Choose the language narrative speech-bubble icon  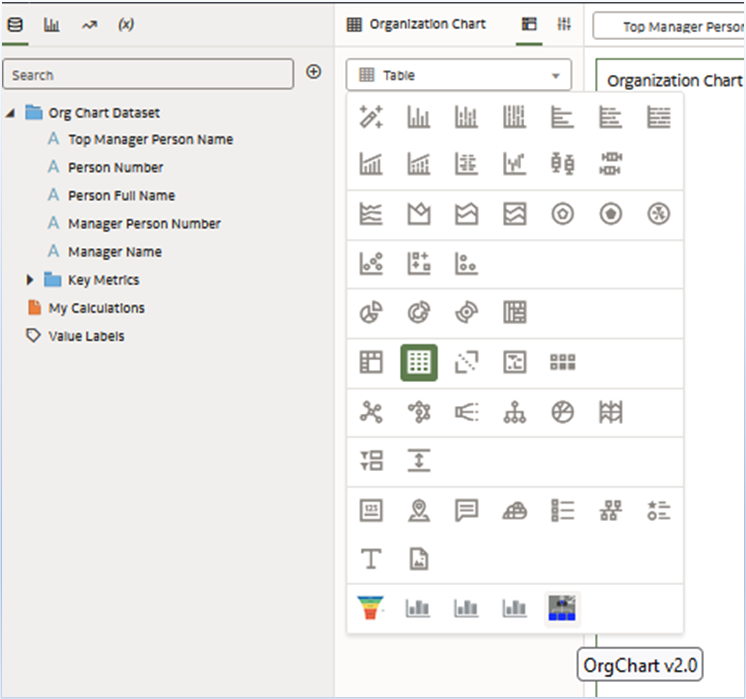(467, 511)
